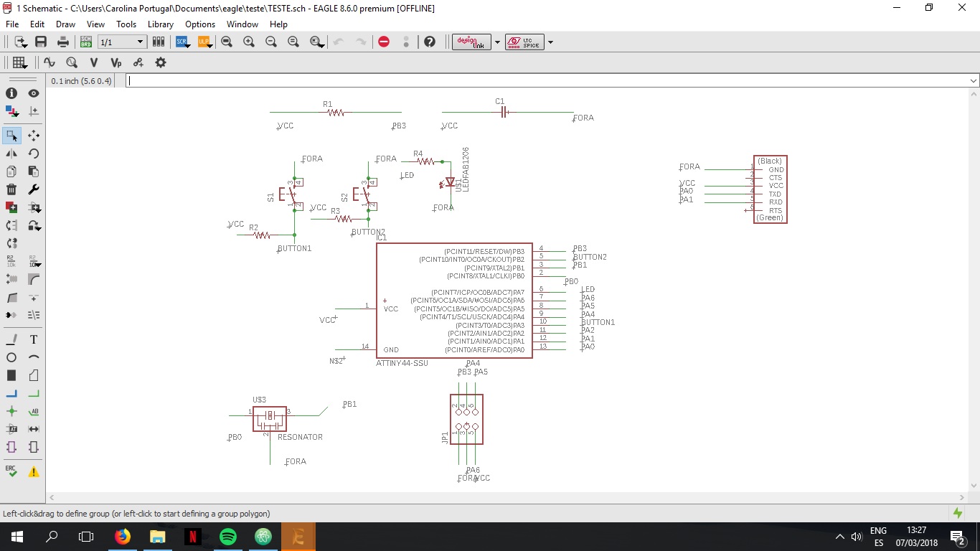Viewport: 980px width, 551px height.
Task: Open the Grid settings icon
Action: click(19, 62)
